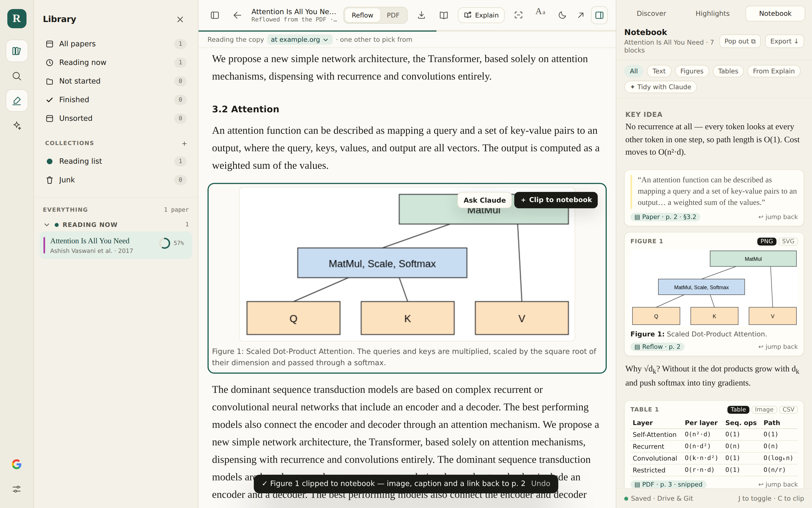Open the sparkle AI icon in rail
Image resolution: width=812 pixels, height=508 pixels.
pos(17,125)
